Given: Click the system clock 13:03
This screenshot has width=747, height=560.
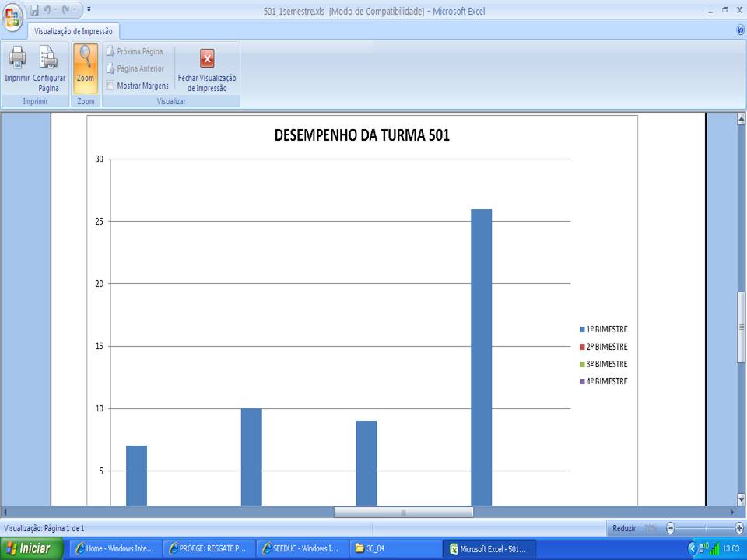Looking at the screenshot, I should pos(731,548).
